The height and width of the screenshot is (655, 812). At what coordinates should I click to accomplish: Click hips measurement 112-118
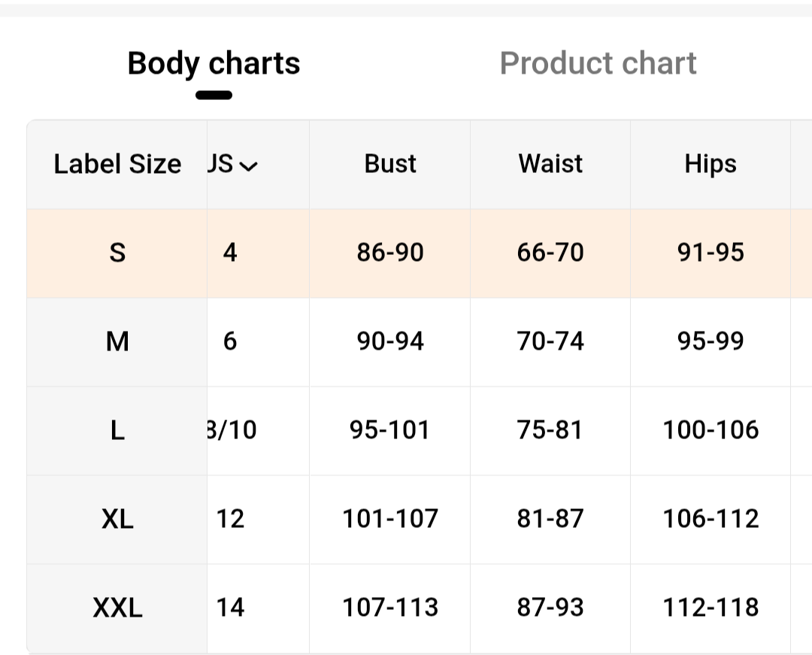(x=710, y=608)
